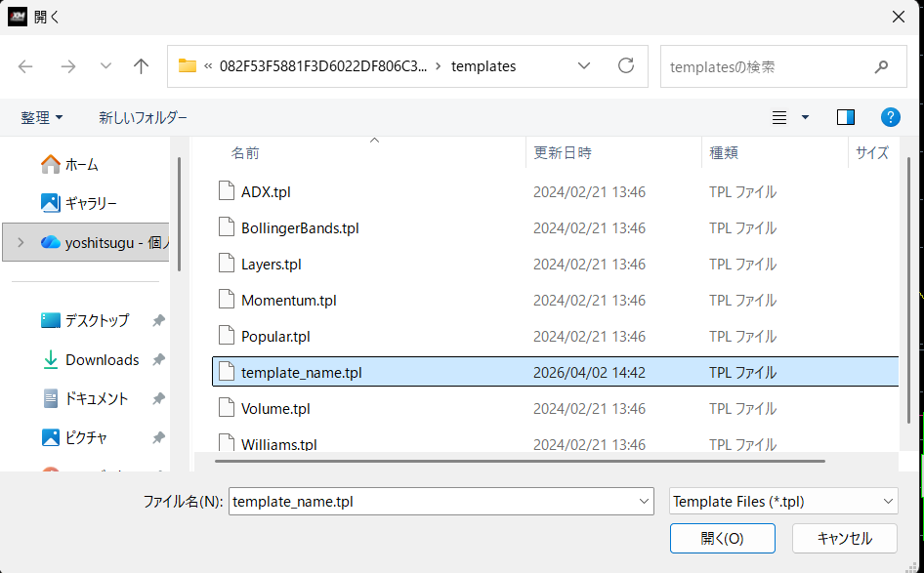
Task: Click the search magnifier in templates search box
Action: pyautogui.click(x=881, y=65)
